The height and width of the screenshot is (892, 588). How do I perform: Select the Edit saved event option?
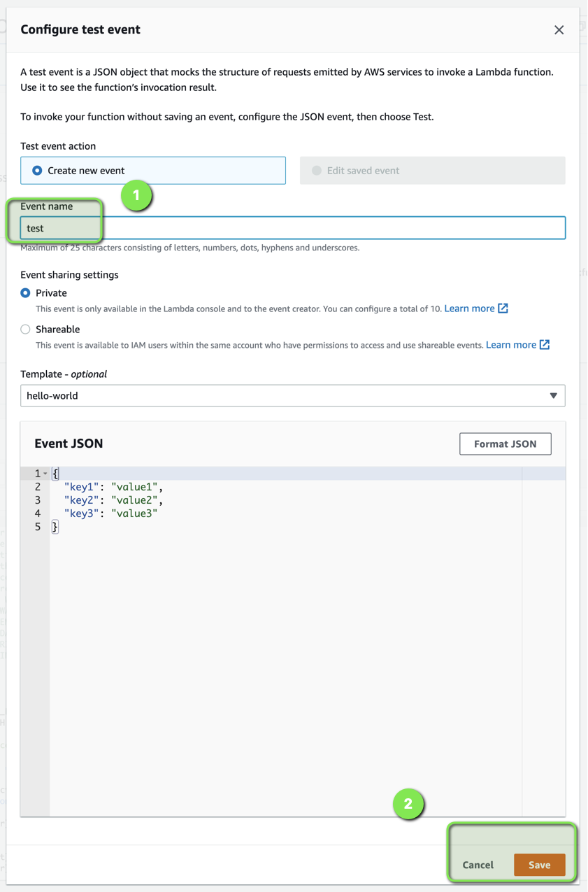pyautogui.click(x=432, y=171)
